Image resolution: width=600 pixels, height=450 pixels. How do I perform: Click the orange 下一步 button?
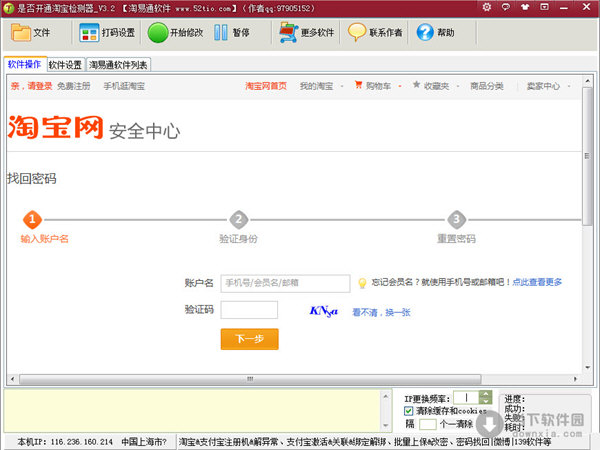[x=249, y=339]
